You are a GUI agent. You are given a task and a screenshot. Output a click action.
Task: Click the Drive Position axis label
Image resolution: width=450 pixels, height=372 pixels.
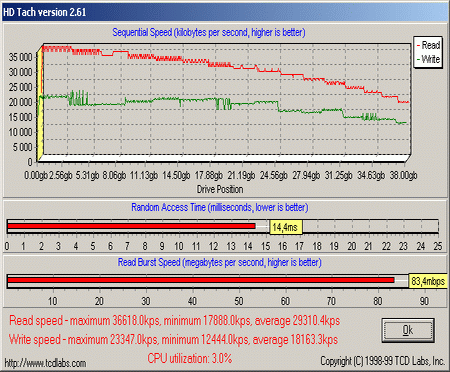(x=220, y=189)
